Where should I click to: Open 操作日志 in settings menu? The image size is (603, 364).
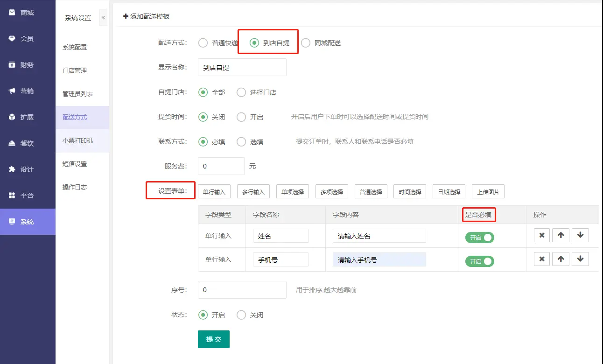pyautogui.click(x=82, y=187)
